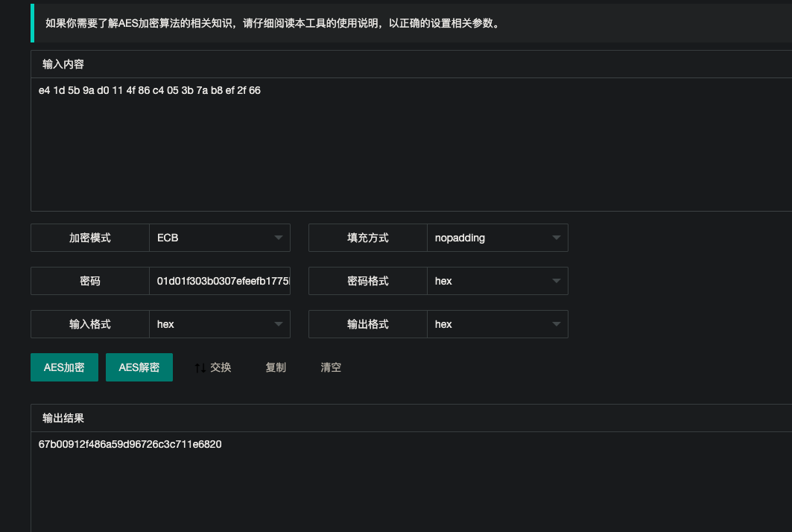792x532 pixels.
Task: Click the swap arrows icon next to 交换
Action: click(x=200, y=368)
